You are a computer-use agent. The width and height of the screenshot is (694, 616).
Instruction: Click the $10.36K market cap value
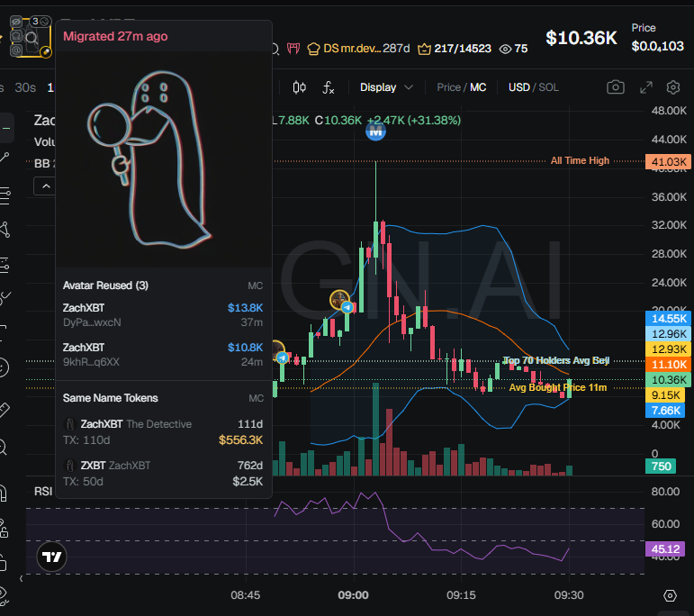tap(581, 38)
